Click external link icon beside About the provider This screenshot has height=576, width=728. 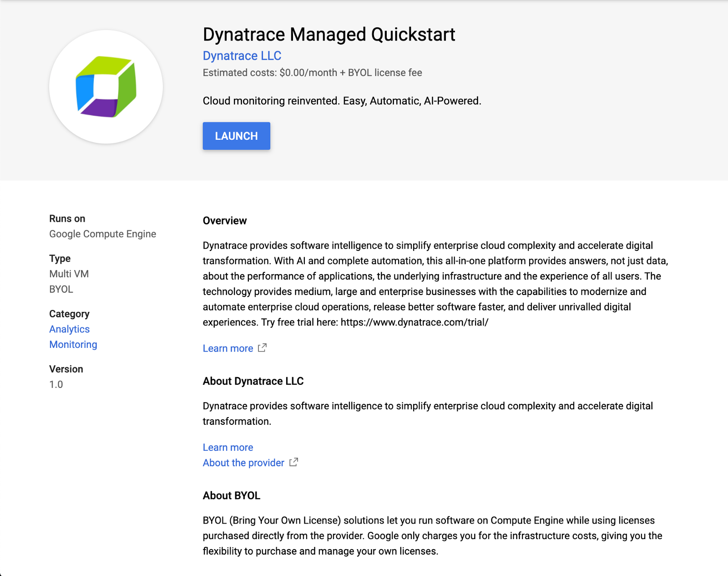293,462
